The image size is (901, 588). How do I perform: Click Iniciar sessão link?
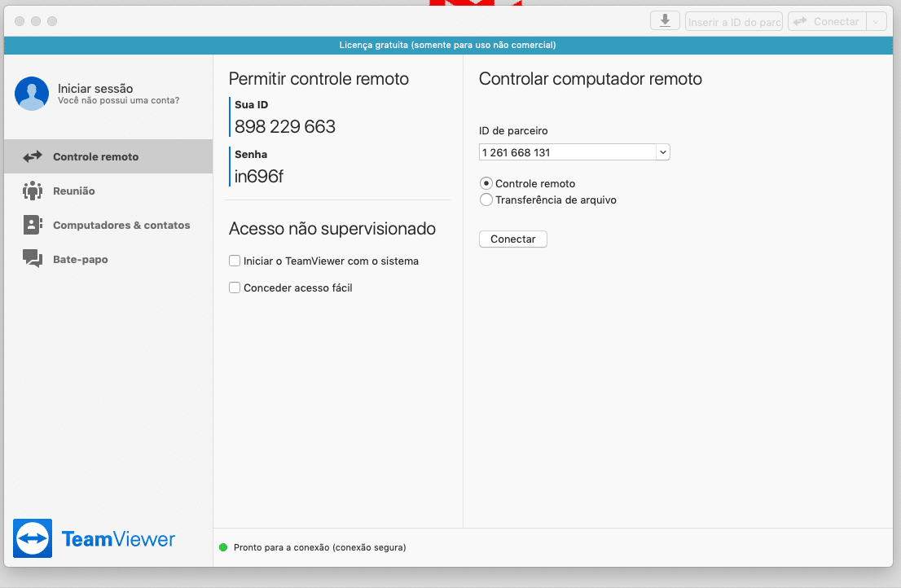coord(95,89)
